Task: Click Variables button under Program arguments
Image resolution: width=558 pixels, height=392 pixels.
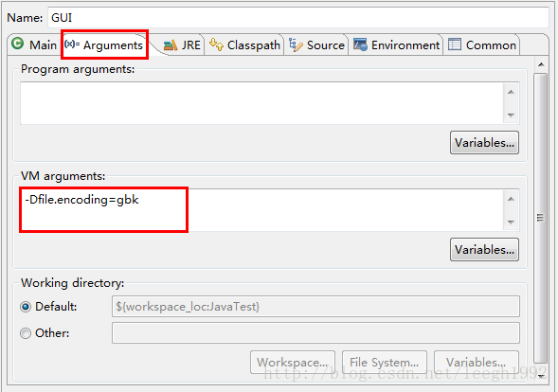Action: pyautogui.click(x=484, y=143)
